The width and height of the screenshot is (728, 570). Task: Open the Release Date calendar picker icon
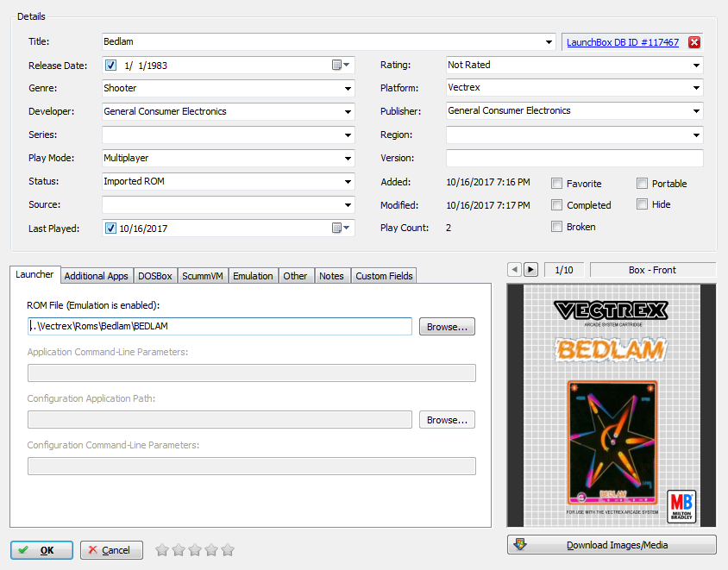click(341, 65)
